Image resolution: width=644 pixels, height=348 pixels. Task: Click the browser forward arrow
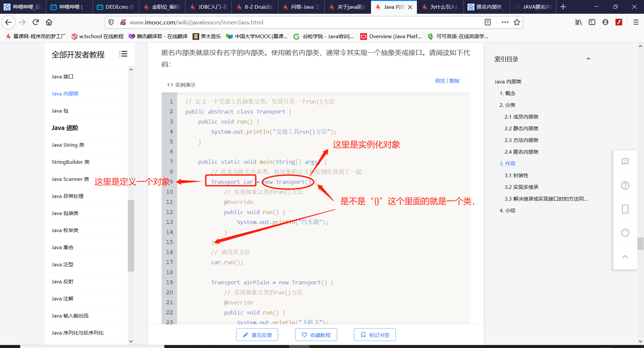point(22,22)
